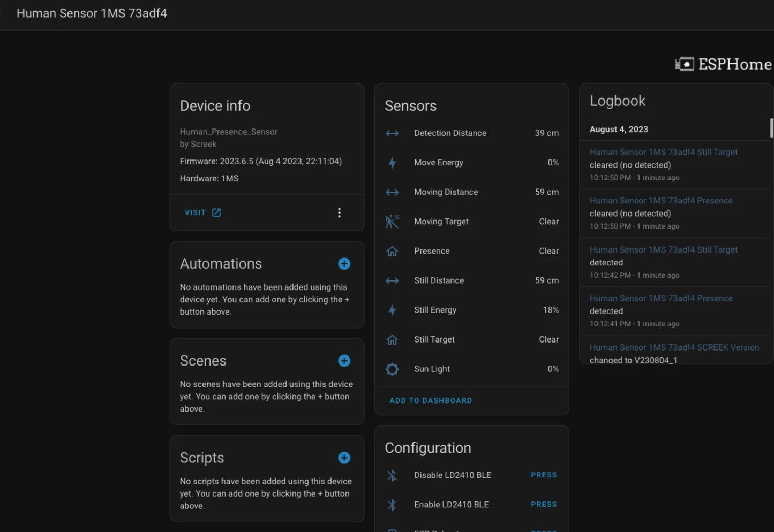
Task: Add a new automation with plus icon
Action: 344,264
